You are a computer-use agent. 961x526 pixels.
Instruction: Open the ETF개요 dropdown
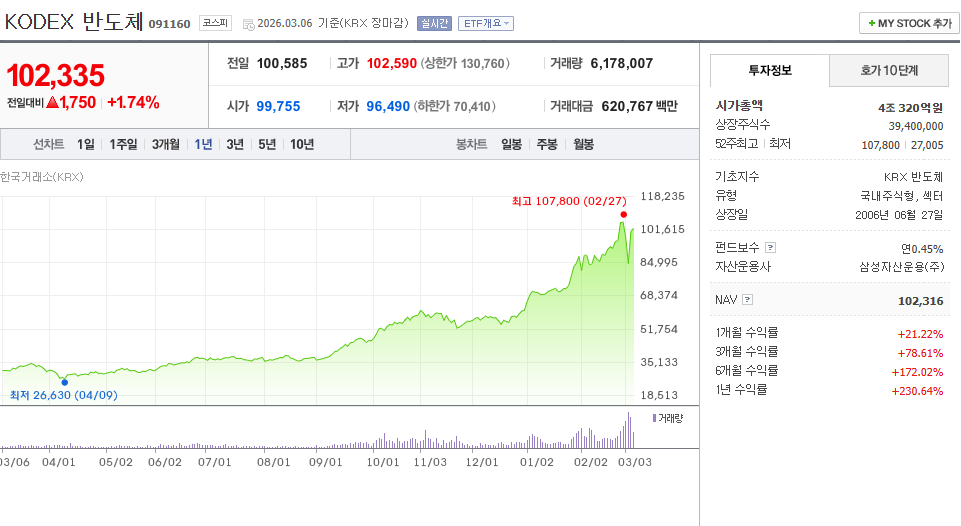486,23
